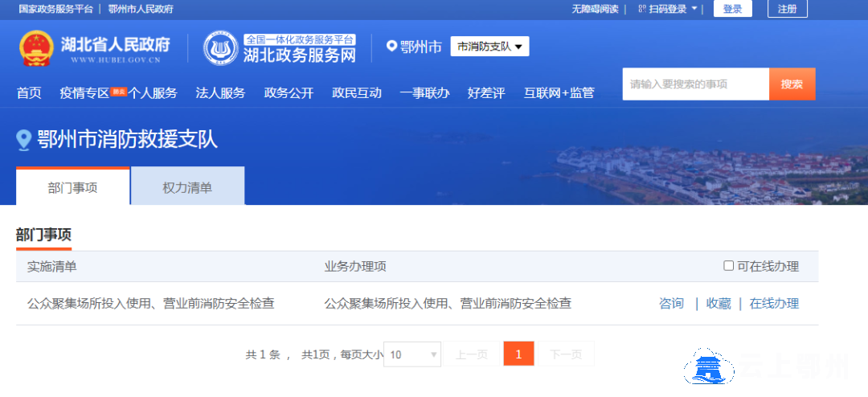This screenshot has width=868, height=397.
Task: Click the 鄂州市 city name text
Action: (x=420, y=47)
